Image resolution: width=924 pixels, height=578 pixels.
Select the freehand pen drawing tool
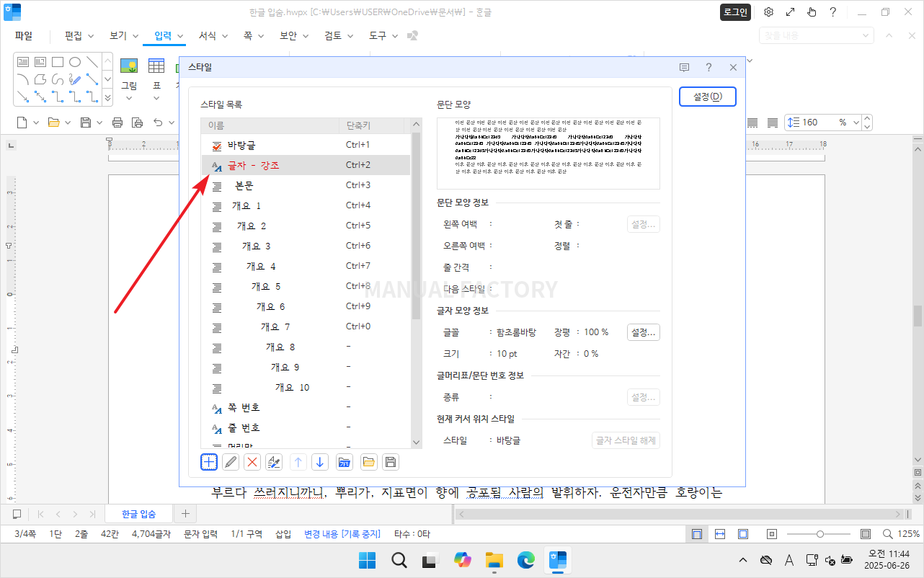click(x=75, y=79)
